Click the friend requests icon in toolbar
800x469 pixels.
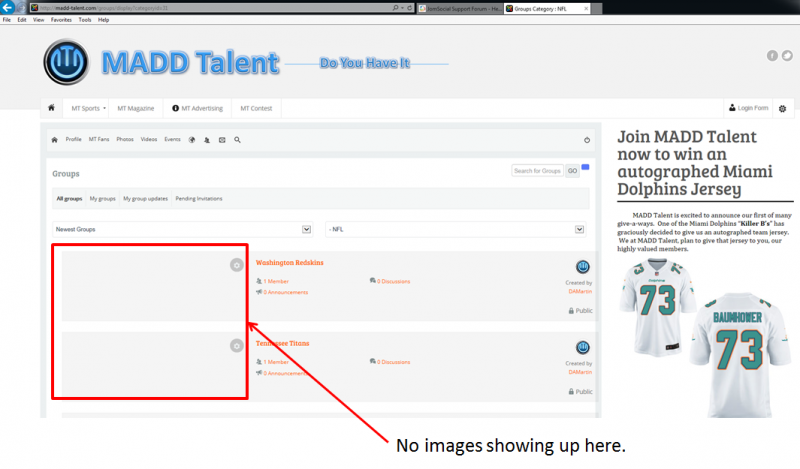[x=207, y=139]
